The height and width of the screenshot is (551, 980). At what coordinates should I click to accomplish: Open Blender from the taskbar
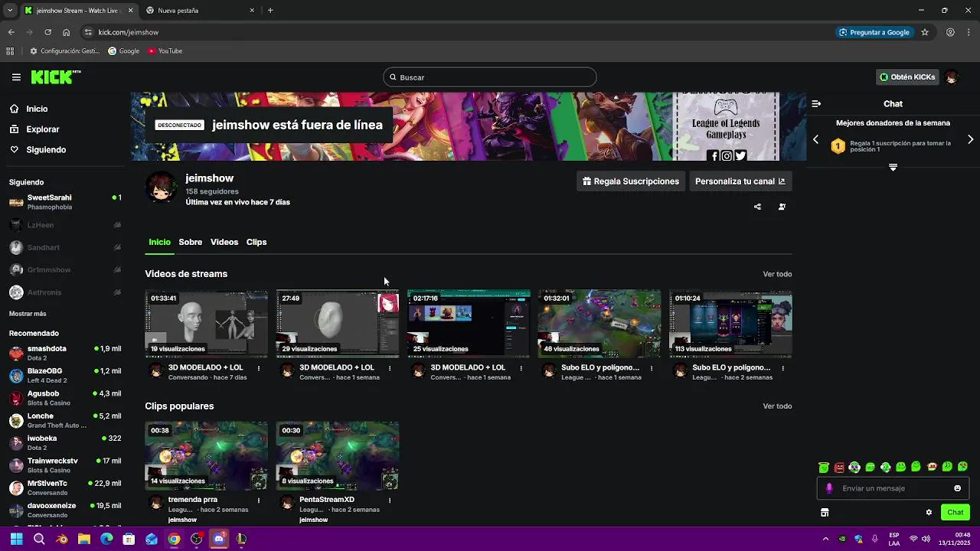point(62,539)
